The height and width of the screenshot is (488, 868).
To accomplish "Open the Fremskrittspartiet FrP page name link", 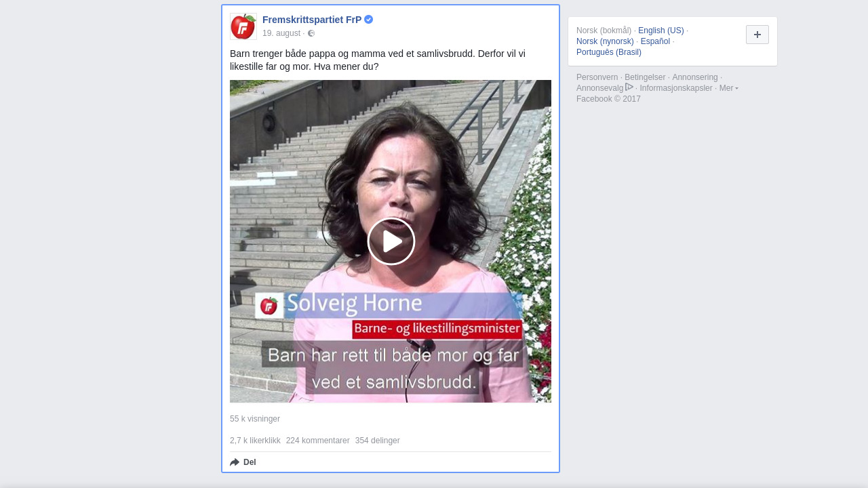I will pyautogui.click(x=312, y=20).
